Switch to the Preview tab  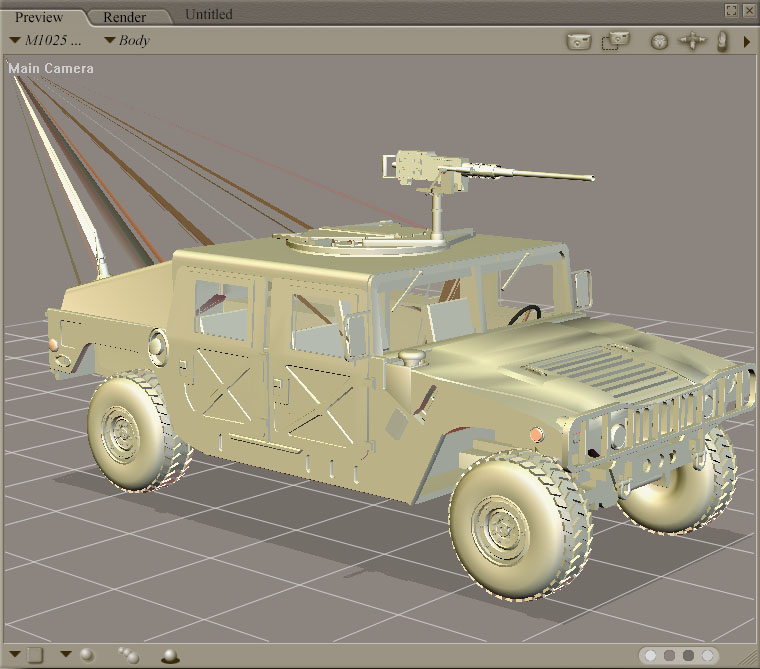point(39,17)
